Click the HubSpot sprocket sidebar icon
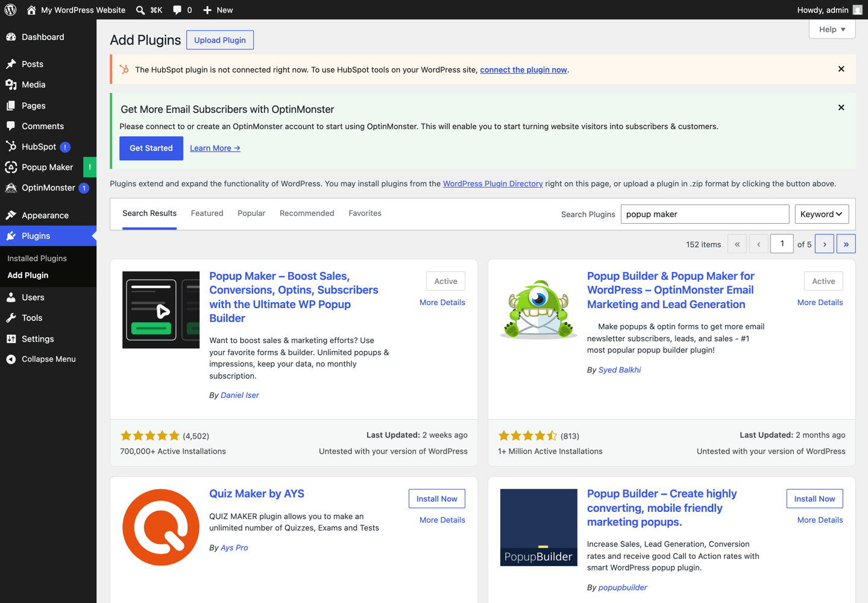Image resolution: width=868 pixels, height=603 pixels. tap(11, 147)
